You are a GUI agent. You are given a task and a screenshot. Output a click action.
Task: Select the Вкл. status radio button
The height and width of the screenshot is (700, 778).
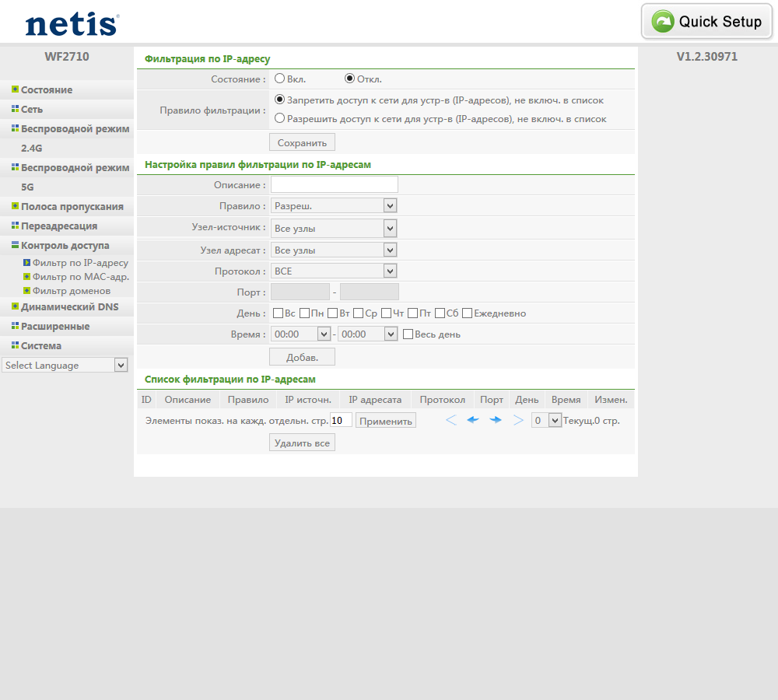point(280,79)
